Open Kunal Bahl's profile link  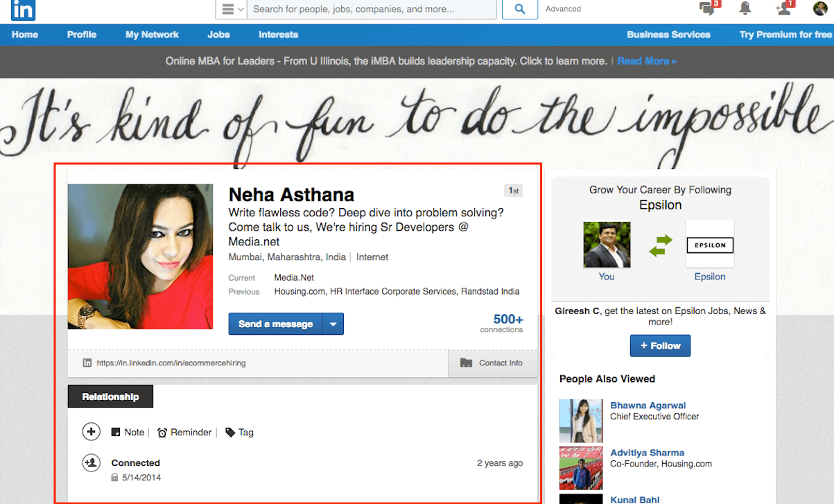click(634, 499)
